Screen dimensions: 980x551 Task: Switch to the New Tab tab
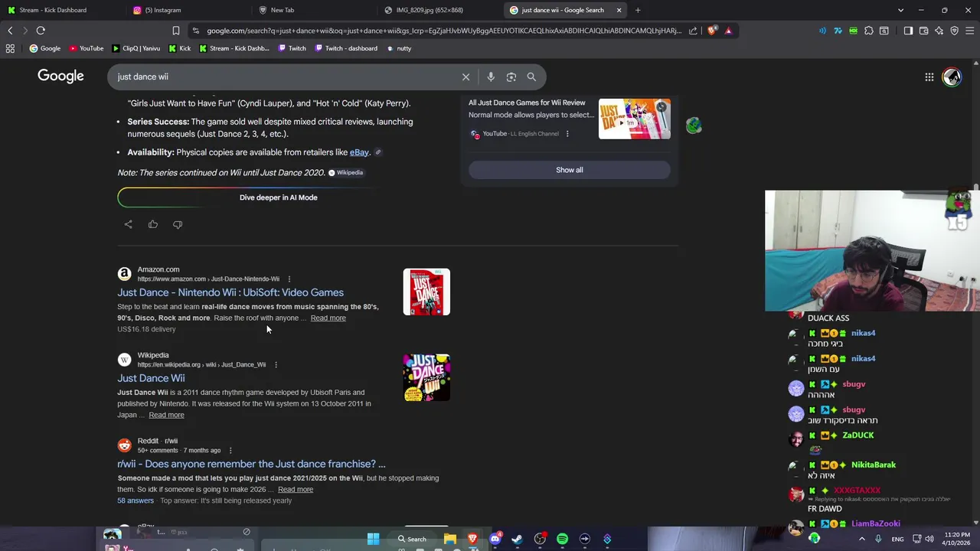point(312,10)
